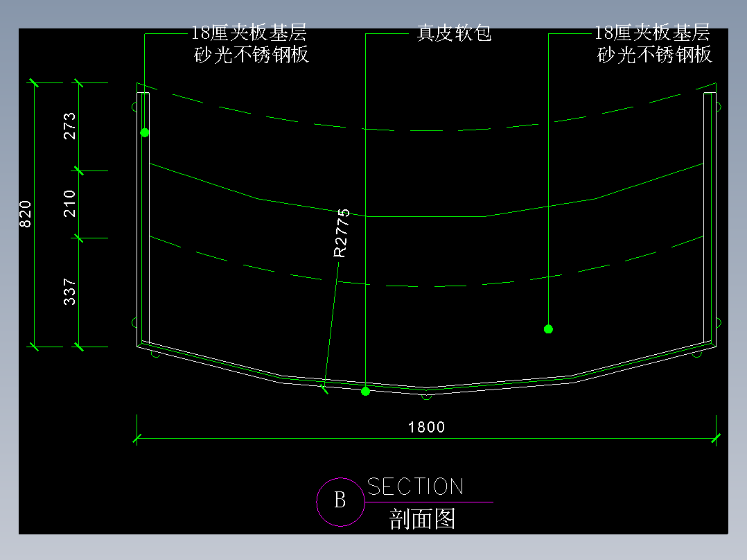Select the left 砂光不锈钢板 label
The width and height of the screenshot is (747, 560).
(x=252, y=55)
